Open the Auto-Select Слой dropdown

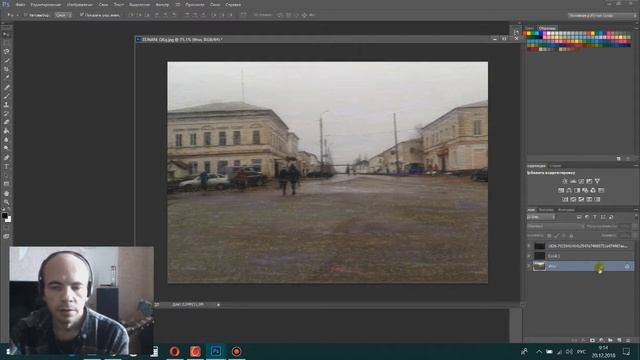coord(63,15)
